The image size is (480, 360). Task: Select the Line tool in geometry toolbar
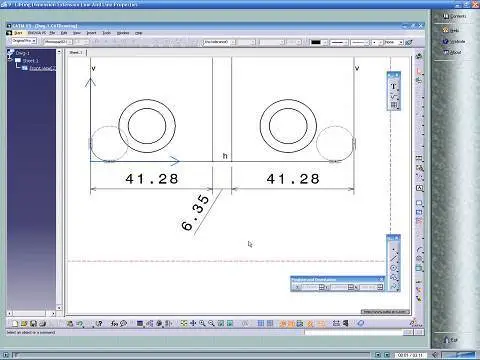pyautogui.click(x=394, y=258)
